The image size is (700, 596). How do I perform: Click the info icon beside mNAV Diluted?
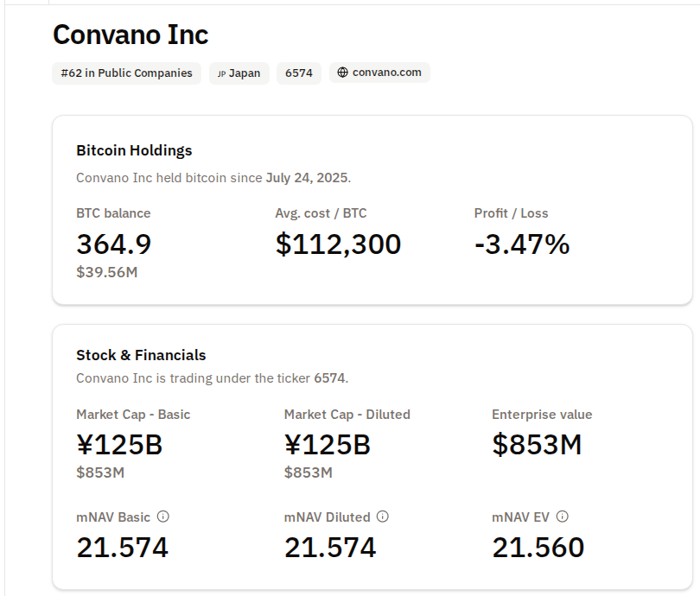(383, 517)
